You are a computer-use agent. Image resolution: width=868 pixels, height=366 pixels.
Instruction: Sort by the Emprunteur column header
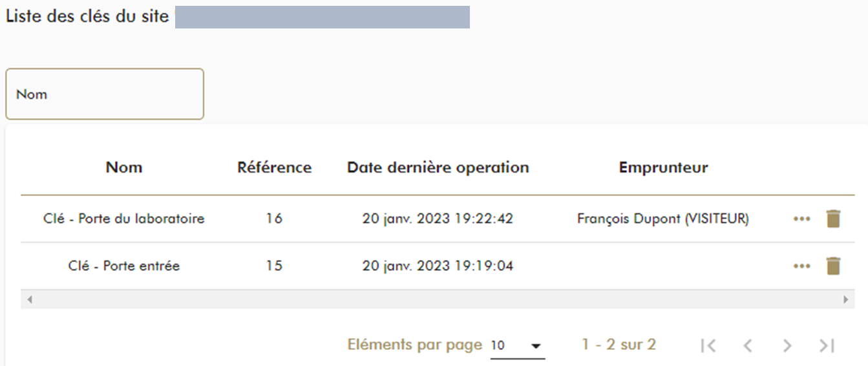click(663, 167)
